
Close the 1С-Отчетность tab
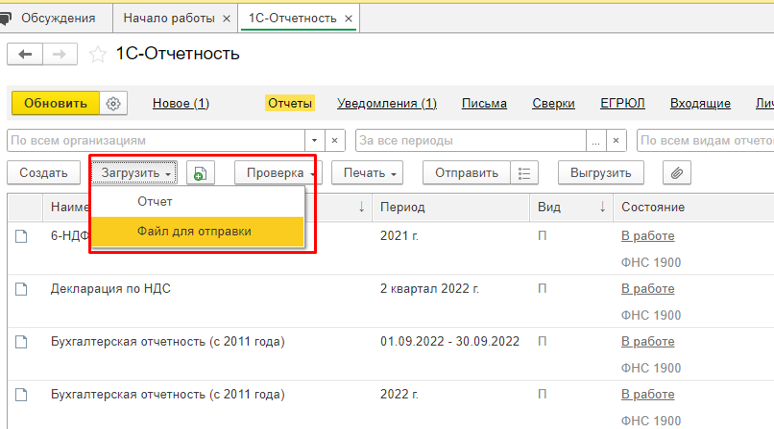(x=348, y=19)
